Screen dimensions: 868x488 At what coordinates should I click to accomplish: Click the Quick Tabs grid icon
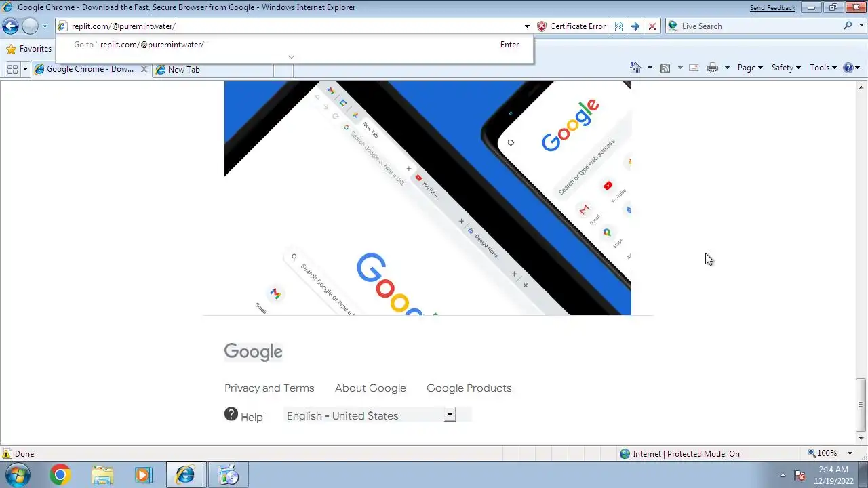[12, 69]
